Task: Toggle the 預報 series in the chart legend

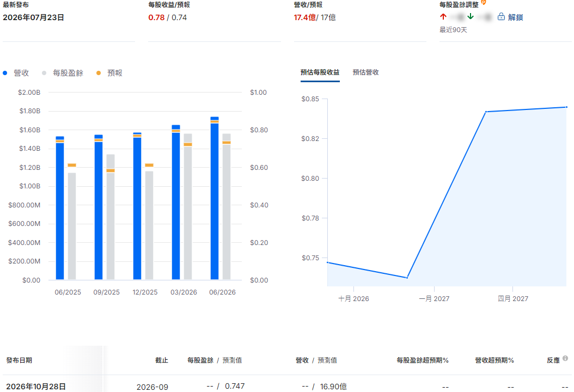Action: click(109, 73)
